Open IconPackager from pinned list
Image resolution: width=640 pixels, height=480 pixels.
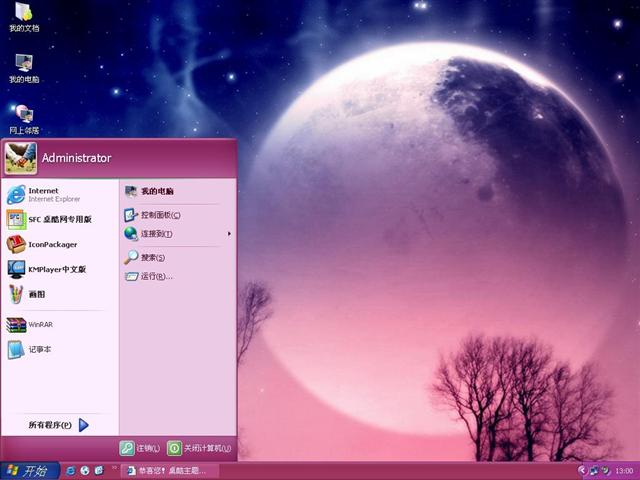pos(52,244)
